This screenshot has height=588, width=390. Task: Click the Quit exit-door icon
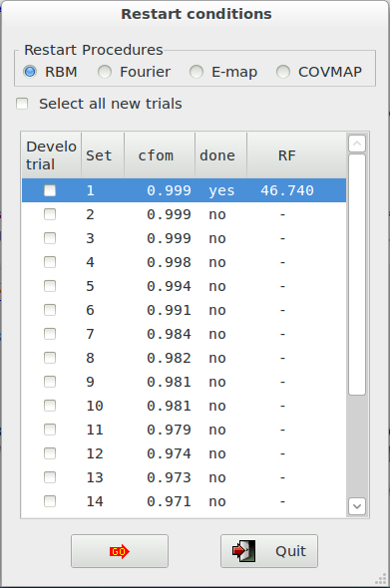(x=243, y=551)
